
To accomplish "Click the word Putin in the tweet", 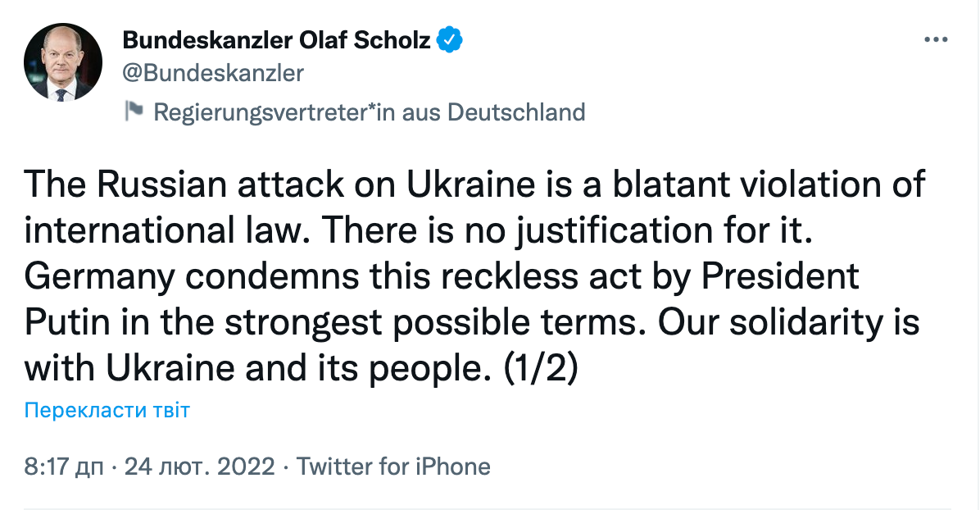I will pos(67,323).
